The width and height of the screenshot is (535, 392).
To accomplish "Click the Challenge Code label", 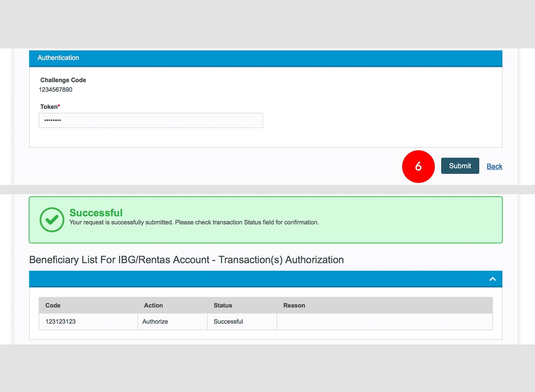I will [63, 80].
